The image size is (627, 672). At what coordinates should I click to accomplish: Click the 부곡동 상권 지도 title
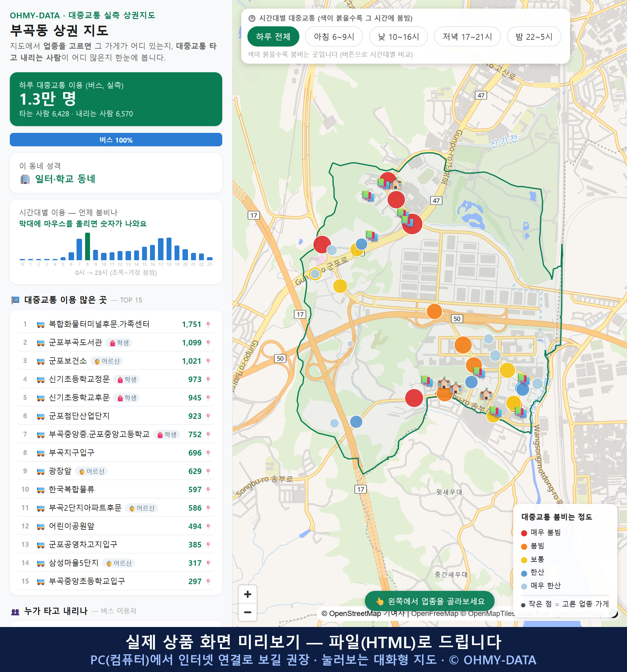pos(59,30)
